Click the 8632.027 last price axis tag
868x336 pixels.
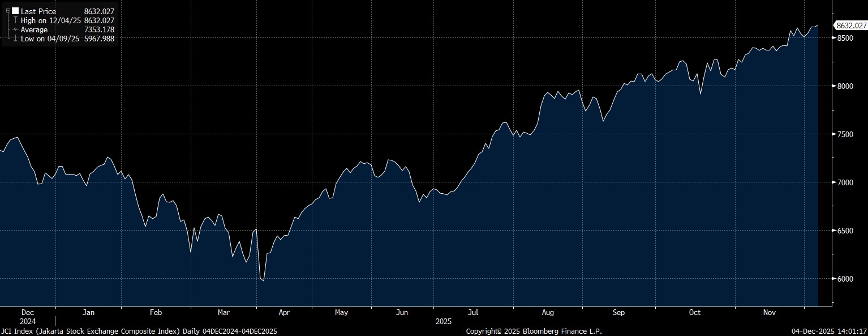coord(851,25)
